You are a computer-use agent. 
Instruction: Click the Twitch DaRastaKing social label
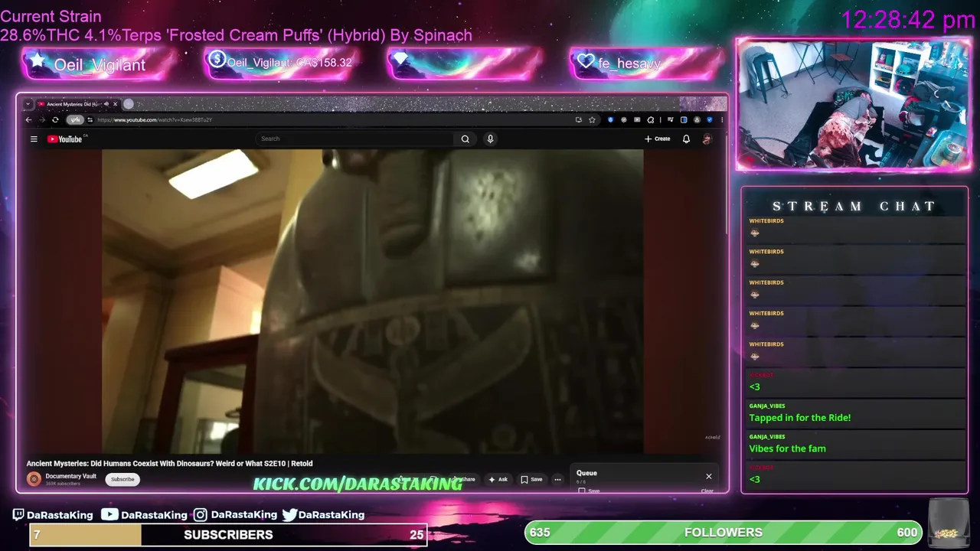[53, 515]
